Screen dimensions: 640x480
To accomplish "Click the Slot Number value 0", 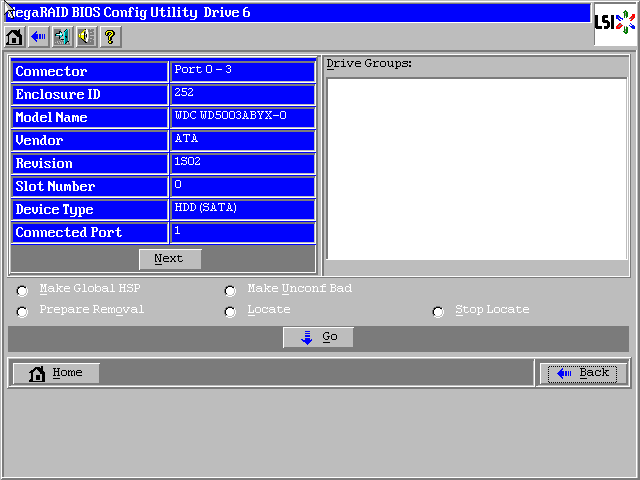I will [178, 184].
